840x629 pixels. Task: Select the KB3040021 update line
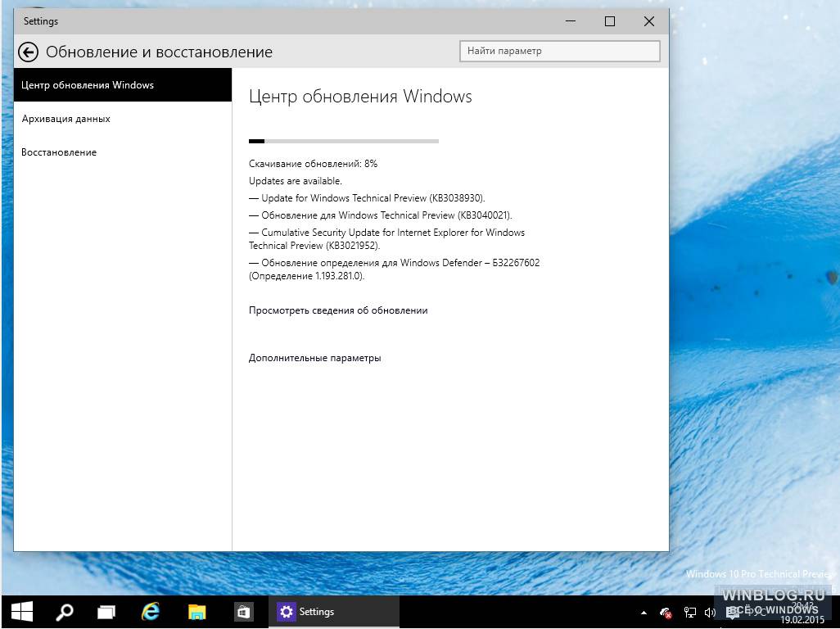[x=381, y=215]
